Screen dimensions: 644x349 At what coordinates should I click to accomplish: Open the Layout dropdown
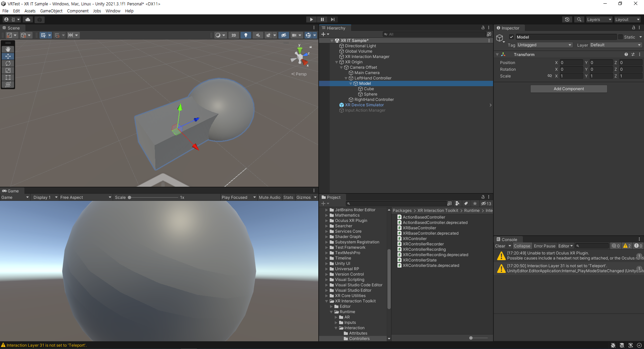pyautogui.click(x=628, y=19)
